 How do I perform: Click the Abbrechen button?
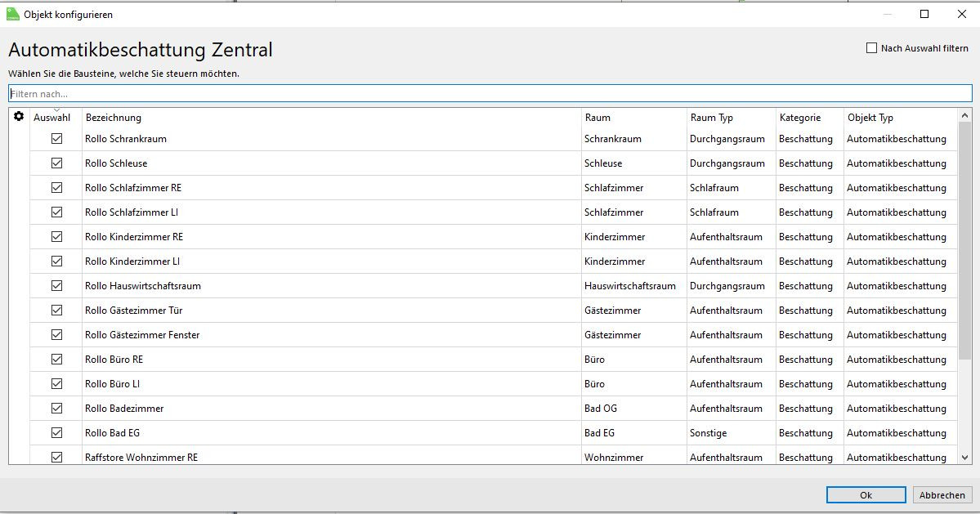pos(942,495)
